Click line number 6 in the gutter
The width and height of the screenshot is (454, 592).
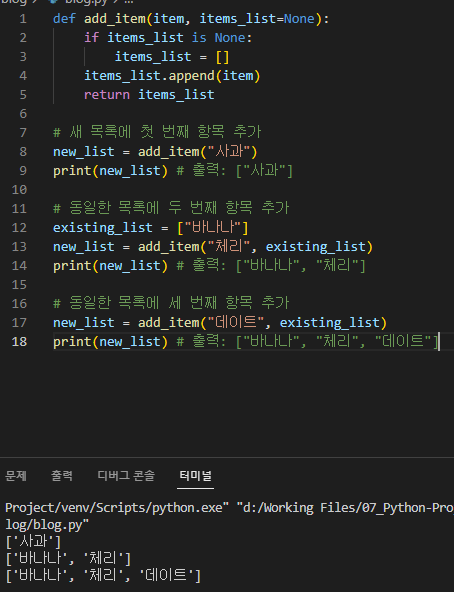tap(23, 114)
